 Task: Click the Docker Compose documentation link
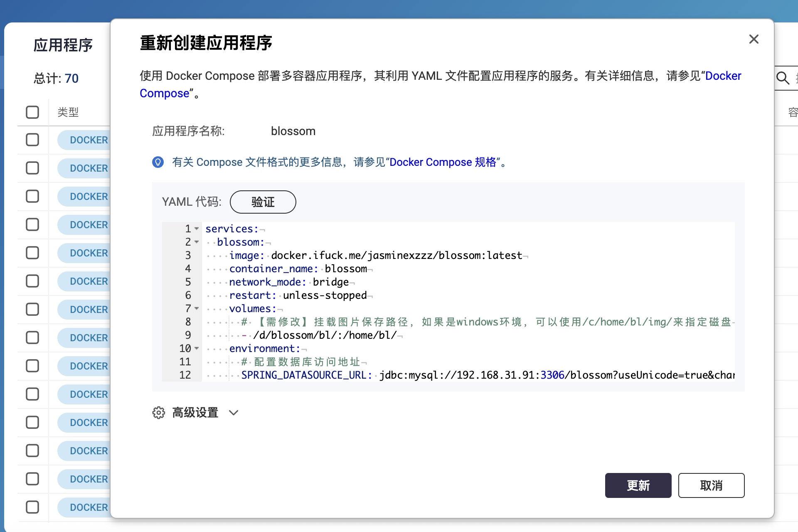[x=723, y=76]
